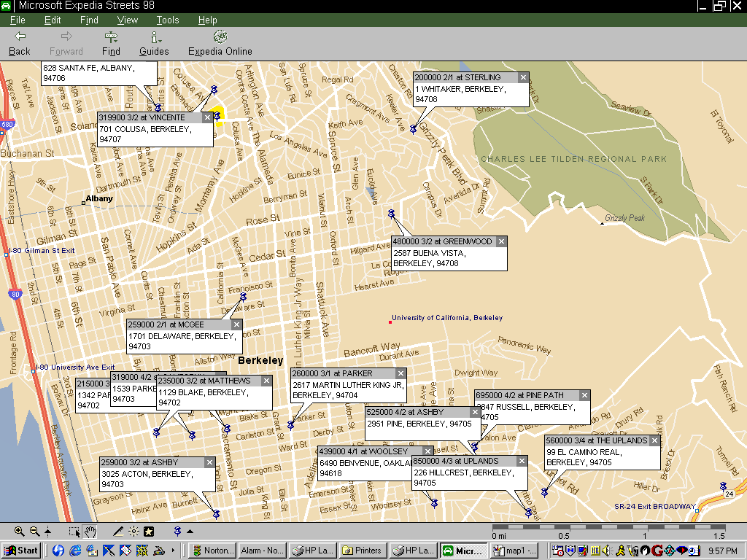The width and height of the screenshot is (747, 560).
Task: Click the pushpin for 1701 Delaware
Action: click(x=243, y=297)
